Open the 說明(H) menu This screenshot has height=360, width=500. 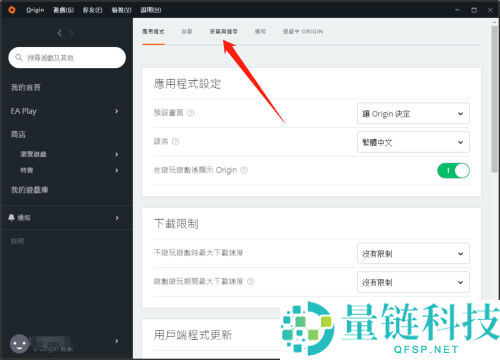click(x=151, y=10)
